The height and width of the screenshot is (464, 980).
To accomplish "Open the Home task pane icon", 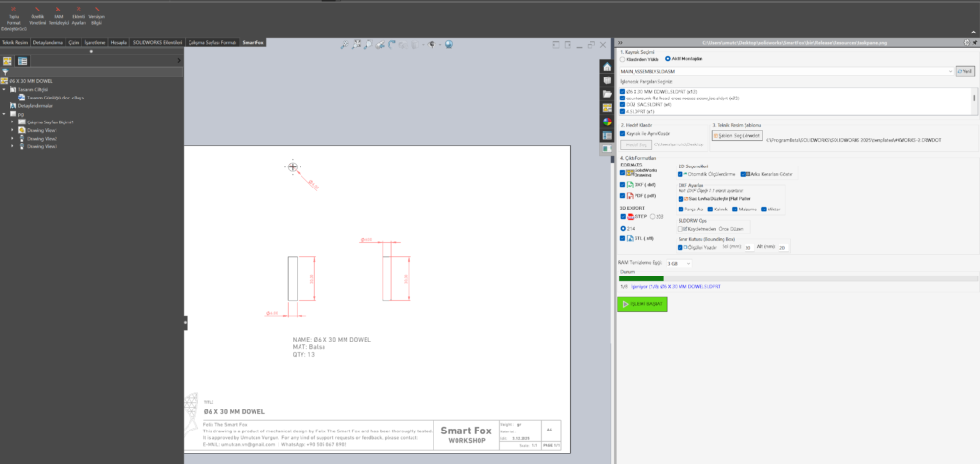I will click(x=606, y=66).
